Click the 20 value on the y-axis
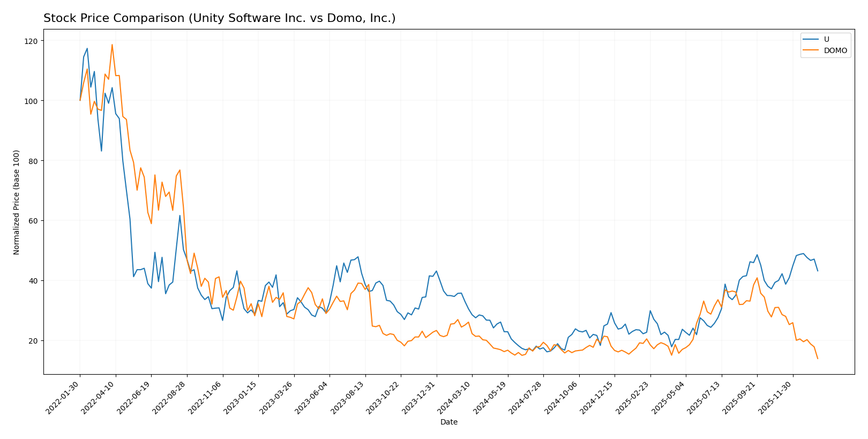868x439 pixels. (33, 341)
